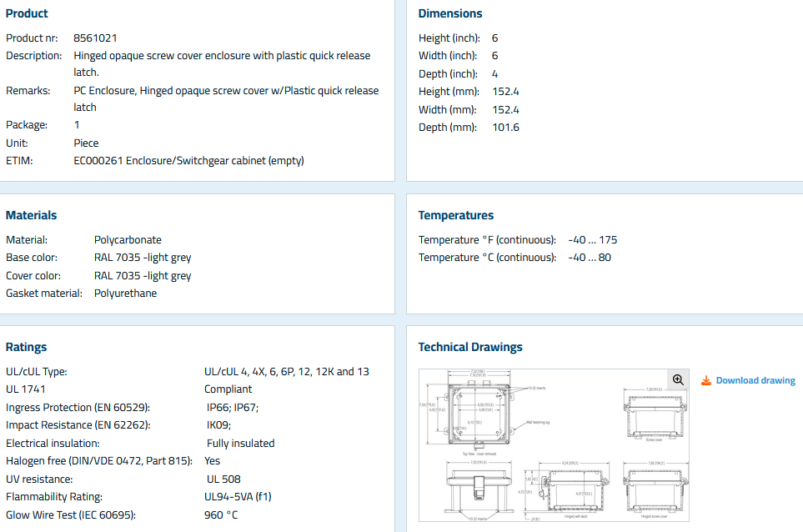
Task: Click the UL94-5VA (f1) flammability rating value
Action: [238, 497]
